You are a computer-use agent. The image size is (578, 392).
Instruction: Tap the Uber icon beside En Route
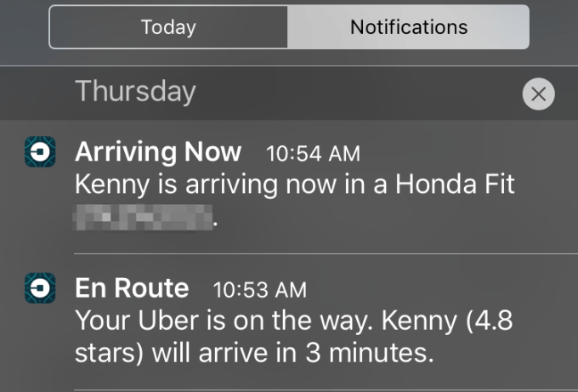pyautogui.click(x=40, y=288)
